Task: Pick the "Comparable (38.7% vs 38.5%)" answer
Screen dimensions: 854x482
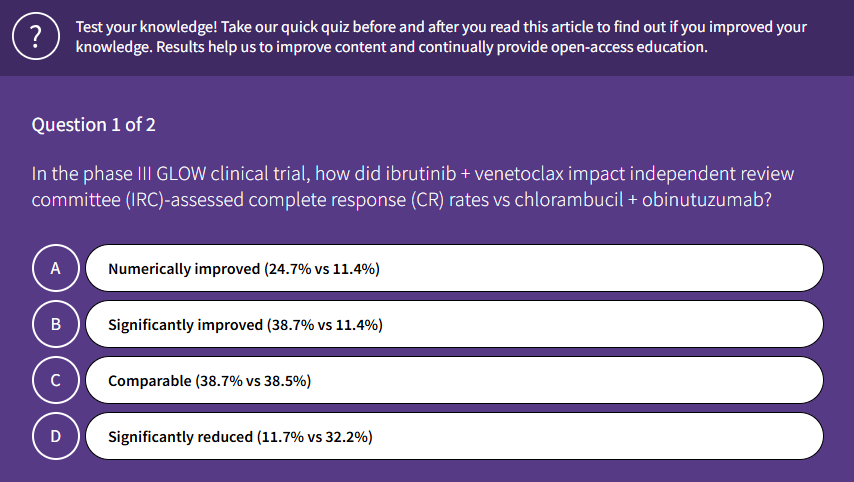Action: [454, 380]
